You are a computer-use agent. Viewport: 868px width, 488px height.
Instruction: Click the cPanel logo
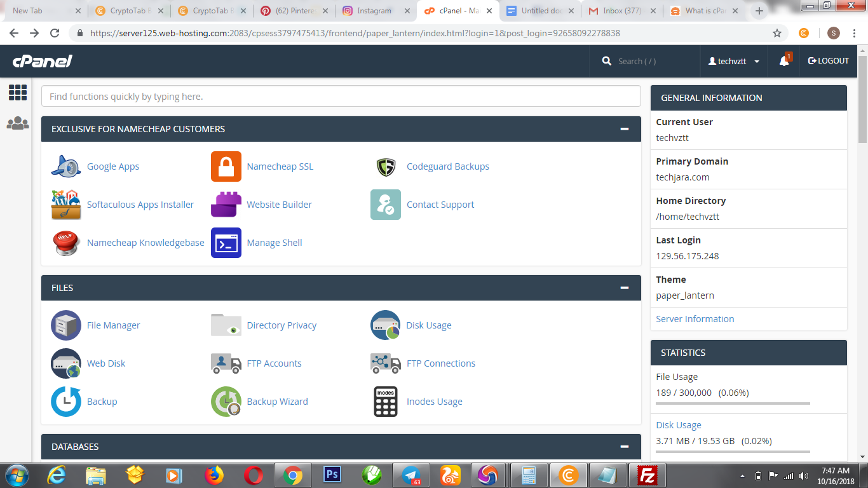(x=43, y=61)
